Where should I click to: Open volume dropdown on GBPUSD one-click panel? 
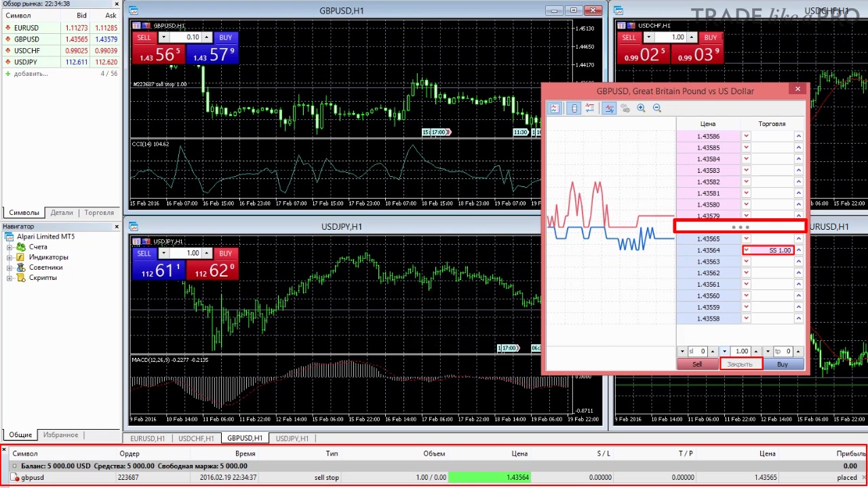(x=163, y=37)
